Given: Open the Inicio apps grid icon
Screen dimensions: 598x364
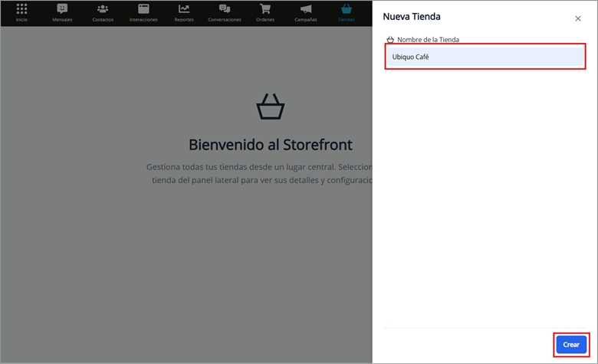Looking at the screenshot, I should point(21,9).
